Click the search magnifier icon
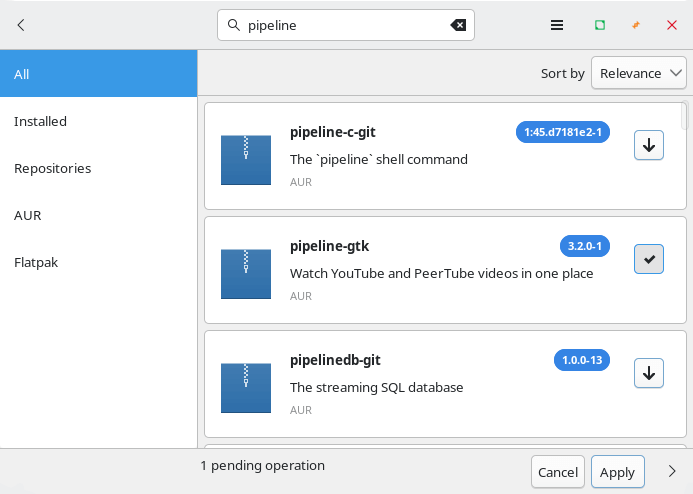Image resolution: width=693 pixels, height=494 pixels. (234, 25)
